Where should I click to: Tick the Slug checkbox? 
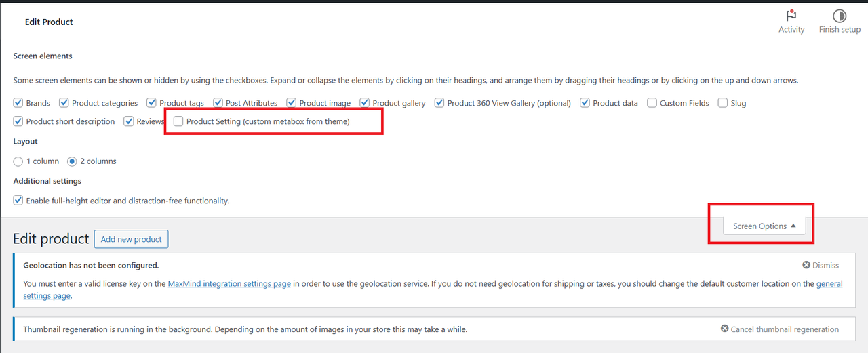(x=723, y=103)
